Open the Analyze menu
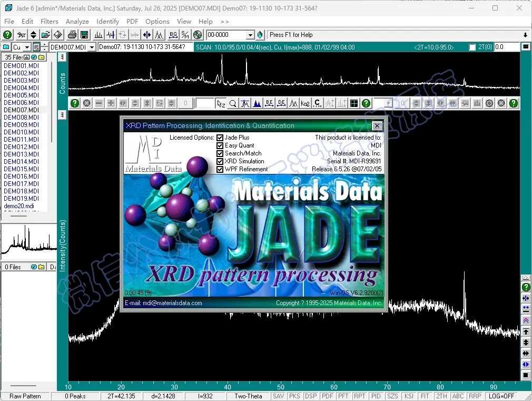The height and width of the screenshot is (401, 532). 77,22
